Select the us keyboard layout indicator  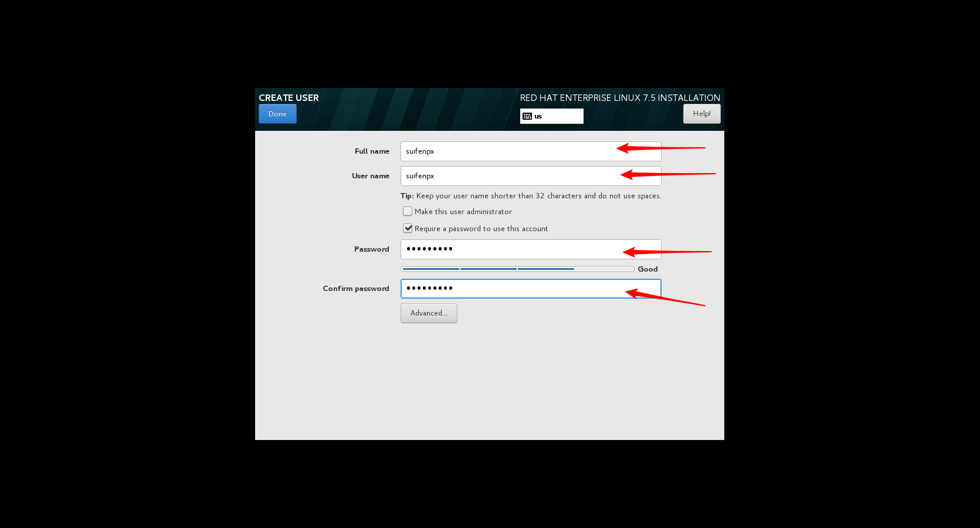pyautogui.click(x=551, y=116)
